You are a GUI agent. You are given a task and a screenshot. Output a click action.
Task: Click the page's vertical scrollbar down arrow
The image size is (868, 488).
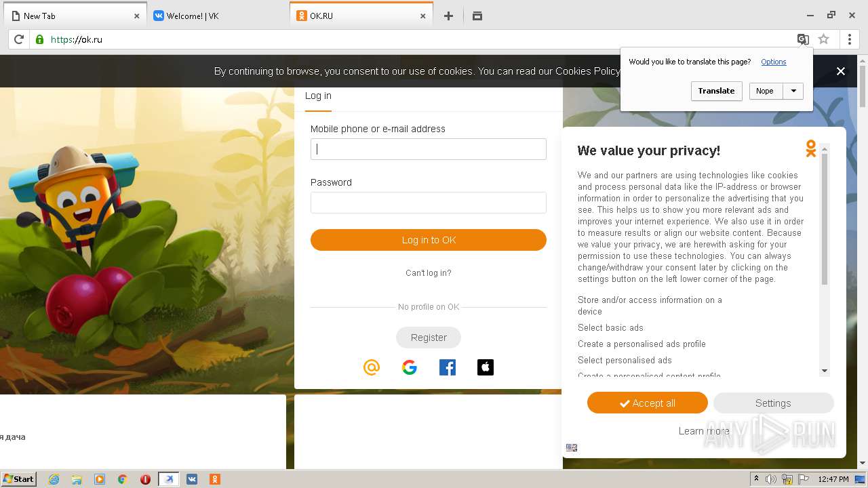point(863,464)
